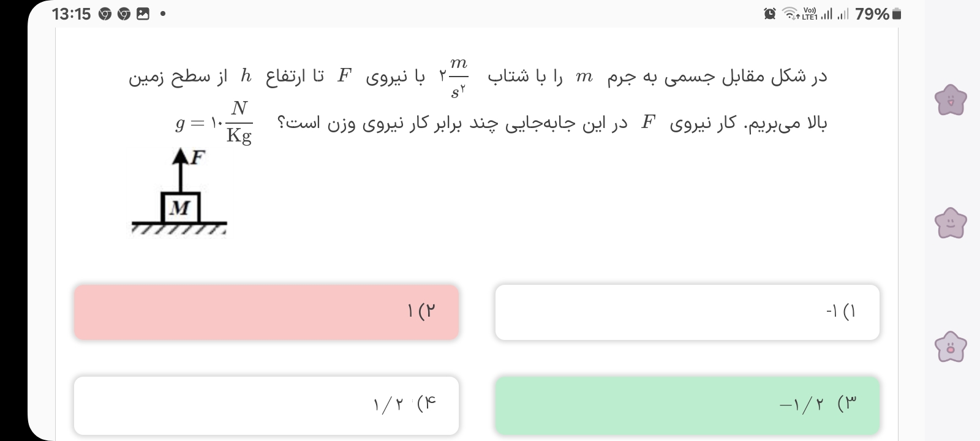Choose answer option 4 with value 1/2
This screenshot has height=441, width=980.
266,405
